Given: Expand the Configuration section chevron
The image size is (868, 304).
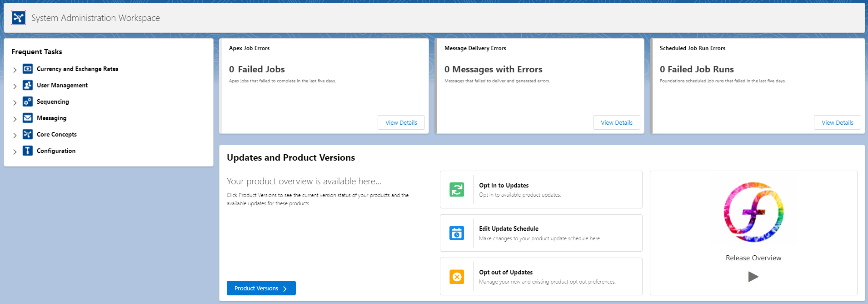Looking at the screenshot, I should [x=15, y=152].
